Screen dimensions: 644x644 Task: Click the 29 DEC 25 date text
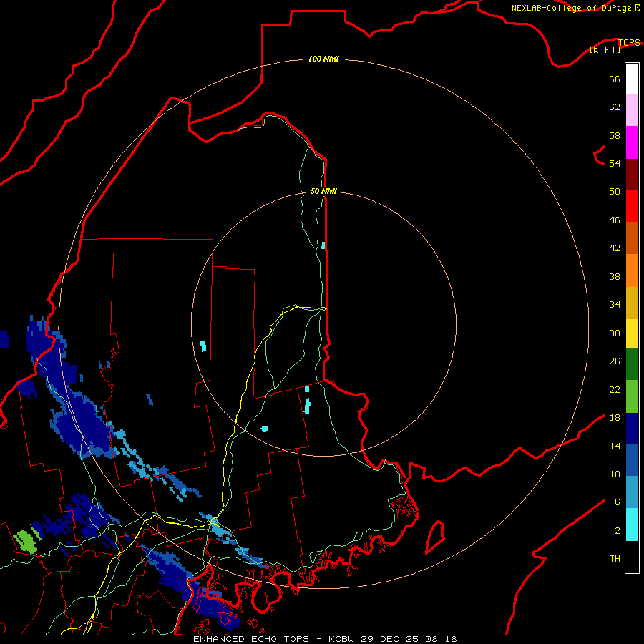[391, 639]
